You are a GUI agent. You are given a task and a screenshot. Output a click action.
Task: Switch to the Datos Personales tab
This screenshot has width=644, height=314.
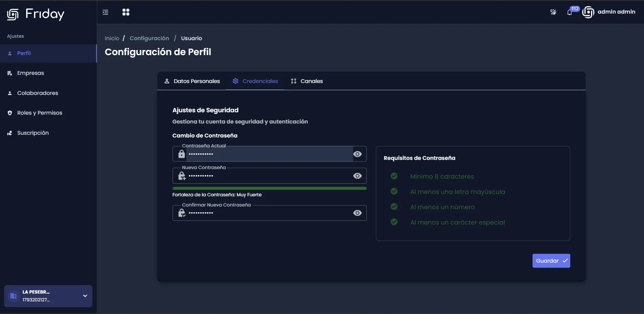pyautogui.click(x=192, y=81)
